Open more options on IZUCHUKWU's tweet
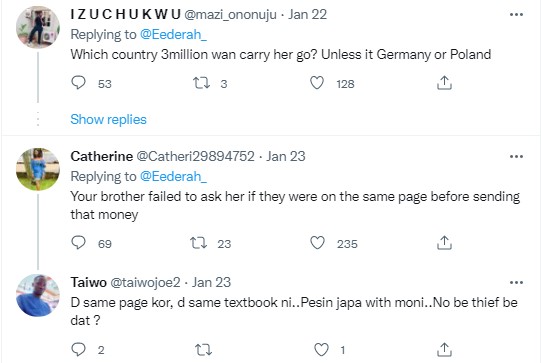Image resolution: width=541 pixels, height=363 pixels. click(x=516, y=14)
